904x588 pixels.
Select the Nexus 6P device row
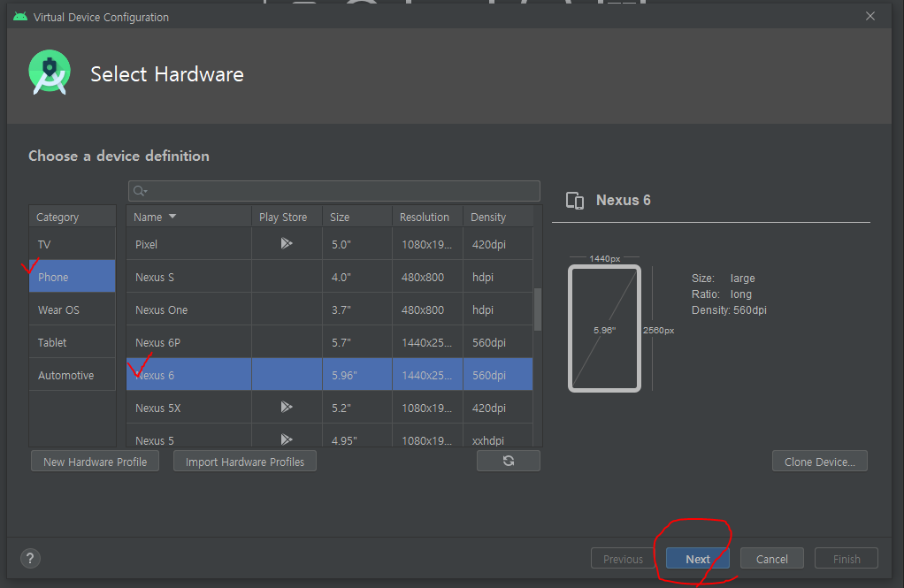(x=330, y=342)
